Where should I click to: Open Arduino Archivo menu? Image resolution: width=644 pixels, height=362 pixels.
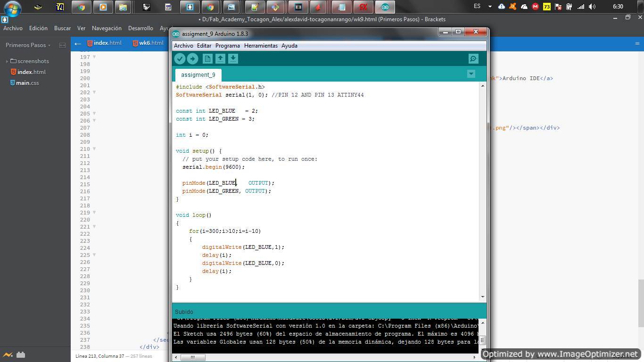[183, 46]
